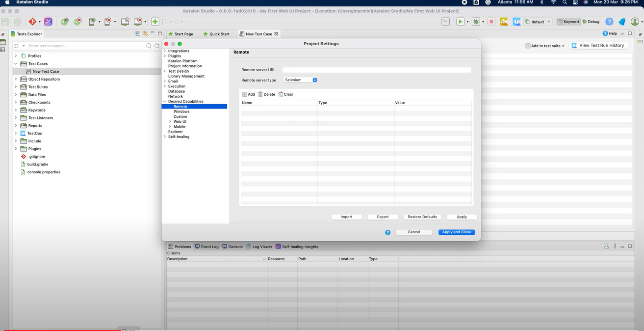The height and width of the screenshot is (331, 644).
Task: Switch to the Start Page tab
Action: (x=180, y=34)
